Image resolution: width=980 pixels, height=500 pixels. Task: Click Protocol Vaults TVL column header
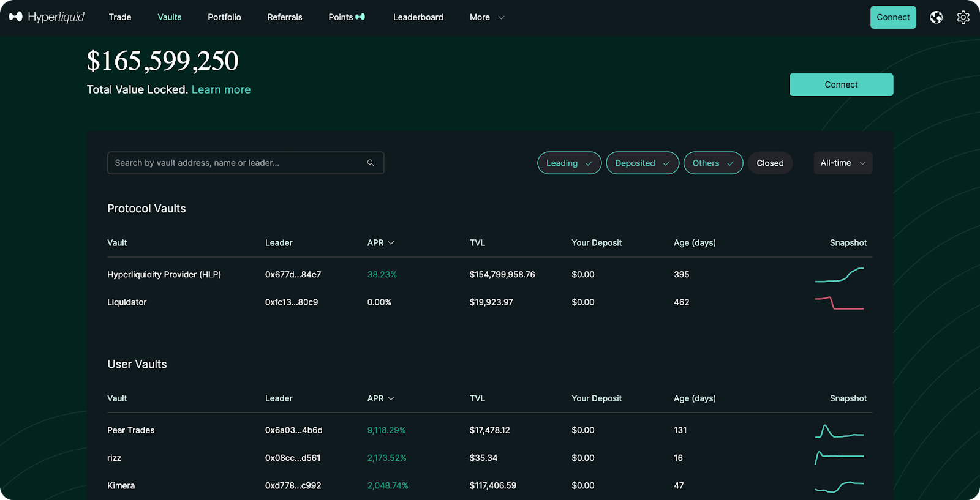pos(477,243)
